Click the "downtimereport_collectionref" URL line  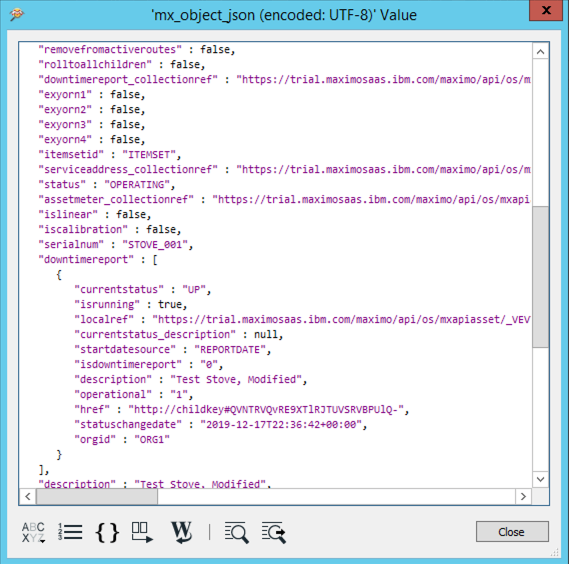[x=284, y=79]
